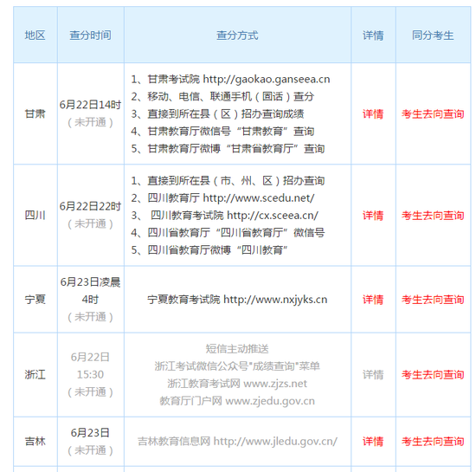This screenshot has height=472, width=476.
Task: Click 6月23日 date in 吉林 row
Action: pyautogui.click(x=91, y=432)
